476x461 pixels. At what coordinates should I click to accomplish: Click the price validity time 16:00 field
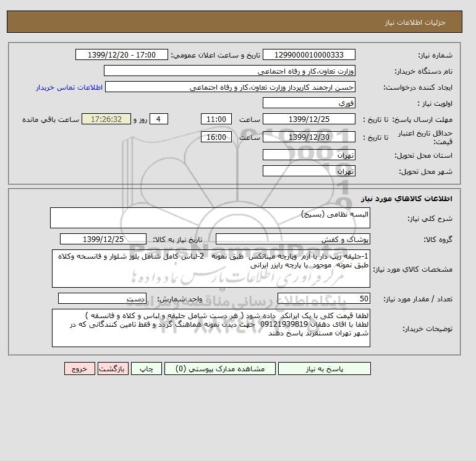[x=216, y=137]
